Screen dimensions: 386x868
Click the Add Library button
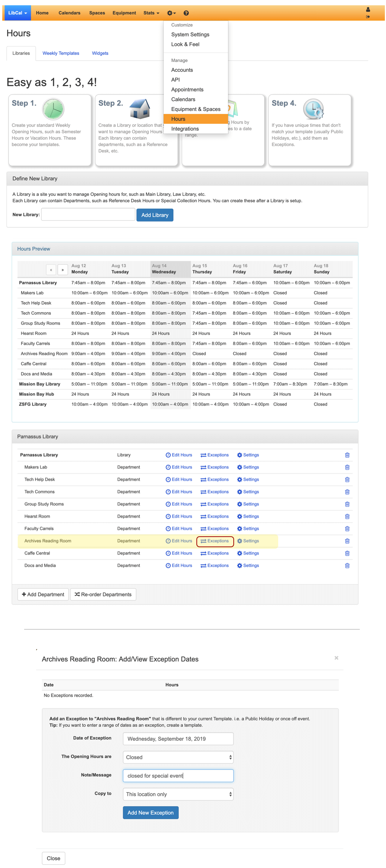click(x=155, y=215)
